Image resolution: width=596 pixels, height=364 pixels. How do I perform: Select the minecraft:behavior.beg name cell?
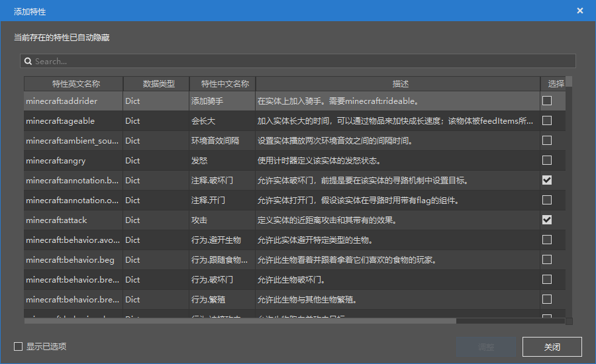tap(74, 260)
